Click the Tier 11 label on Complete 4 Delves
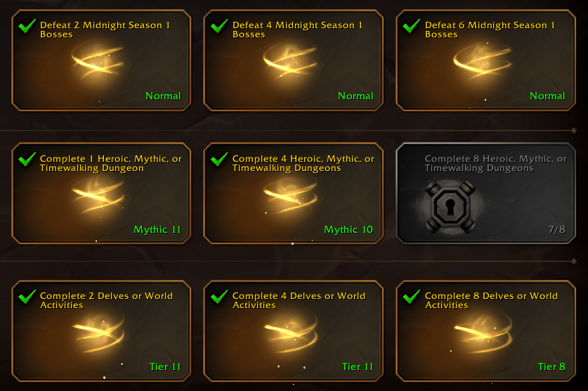This screenshot has width=588, height=391. click(358, 366)
